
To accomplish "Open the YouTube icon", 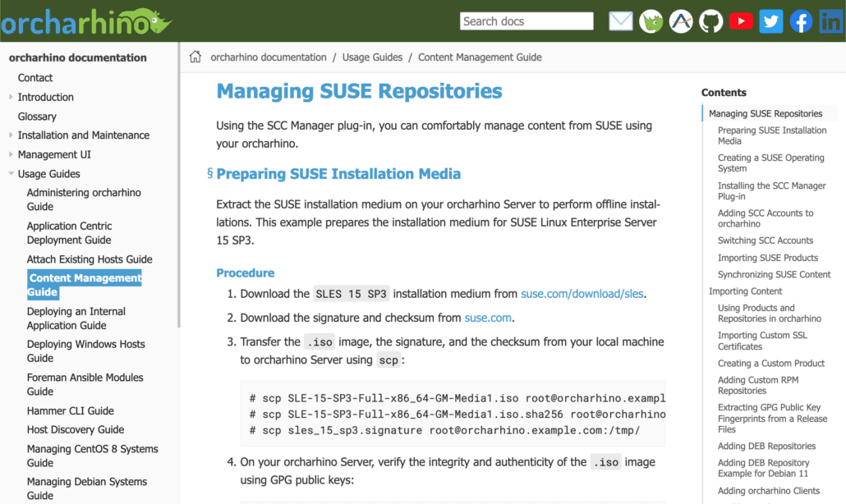I will coord(741,21).
